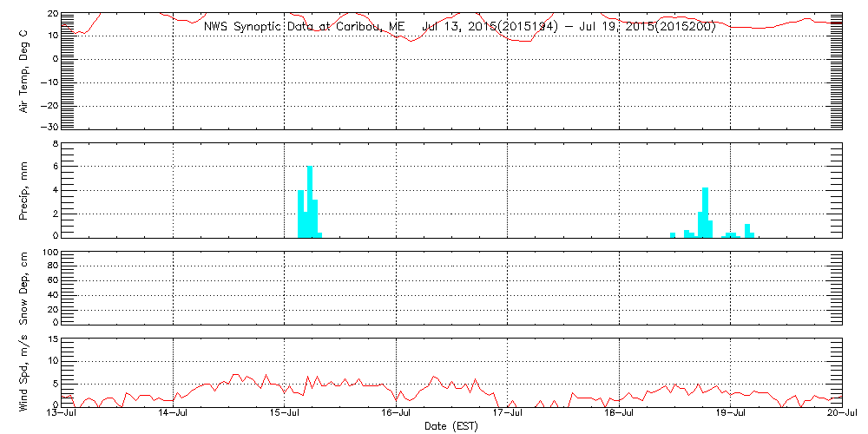Click the 13-Jul date tick label
This screenshot has width=868, height=434.
pyautogui.click(x=62, y=414)
